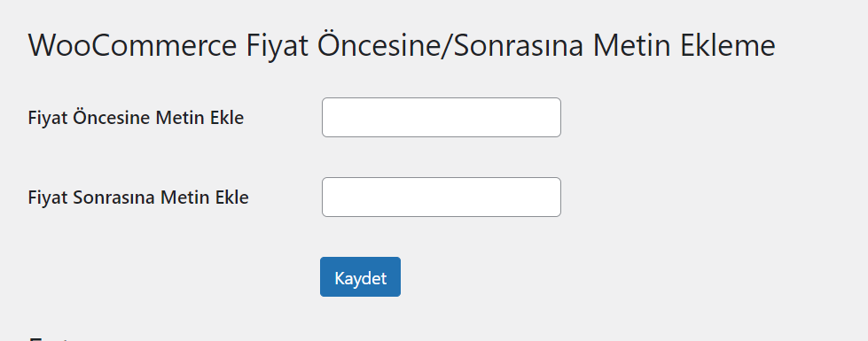
Task: Click 'Öncesine/Sonrasına' in the page heading
Action: point(450,45)
